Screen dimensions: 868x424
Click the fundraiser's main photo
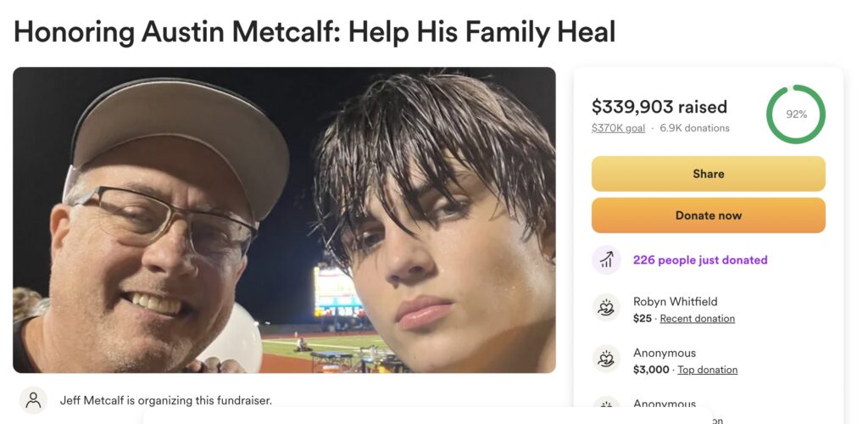click(284, 220)
